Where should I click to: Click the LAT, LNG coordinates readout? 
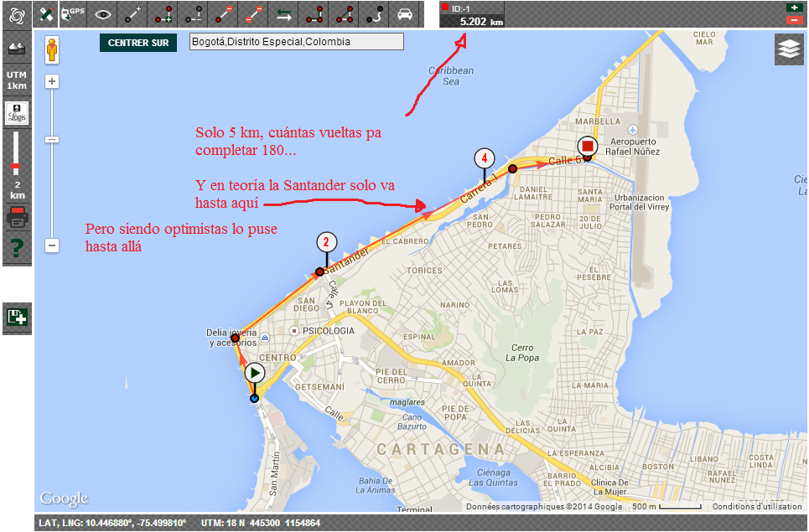112,523
